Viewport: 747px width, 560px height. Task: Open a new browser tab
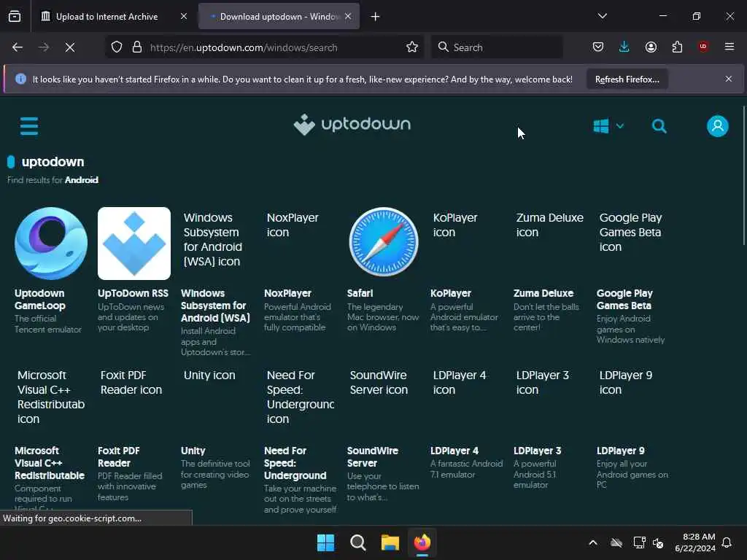pyautogui.click(x=376, y=17)
